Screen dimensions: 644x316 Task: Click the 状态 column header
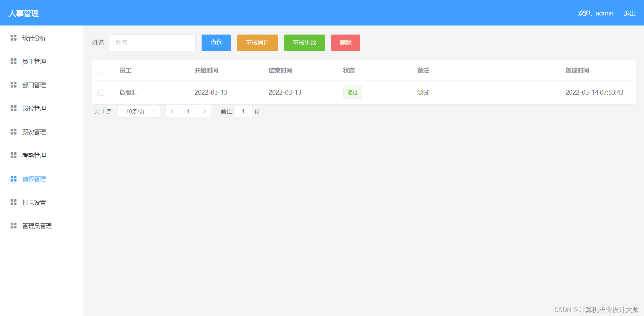click(349, 70)
